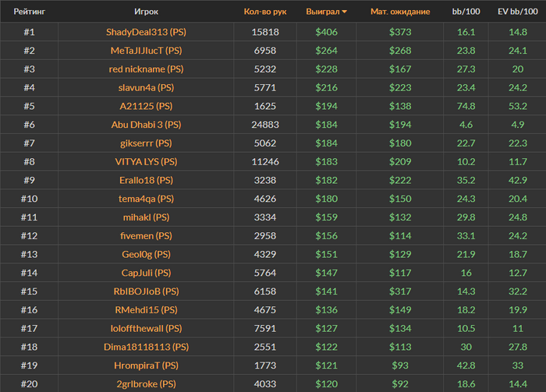
Task: Open lolofthewall (PS) profile
Action: pos(146,328)
